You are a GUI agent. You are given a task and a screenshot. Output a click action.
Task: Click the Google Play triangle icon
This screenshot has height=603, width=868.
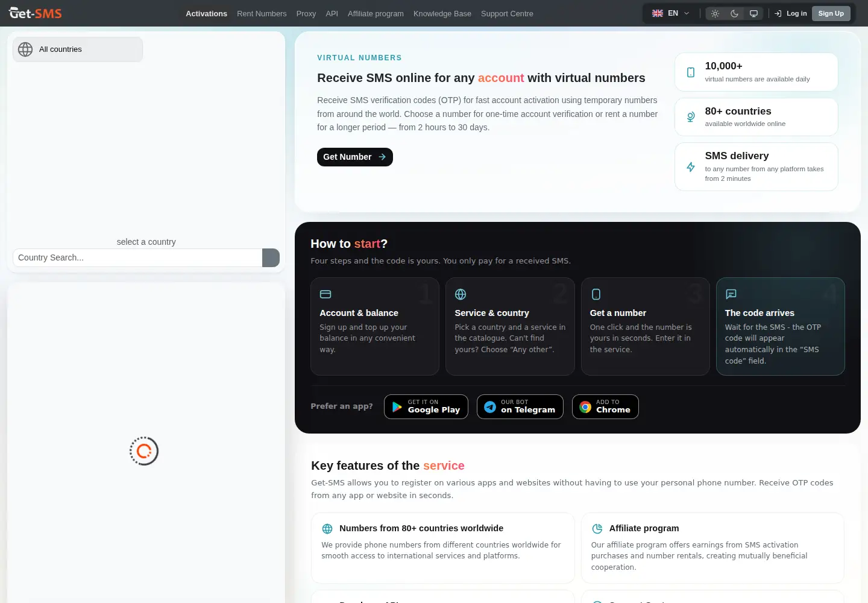pyautogui.click(x=397, y=407)
